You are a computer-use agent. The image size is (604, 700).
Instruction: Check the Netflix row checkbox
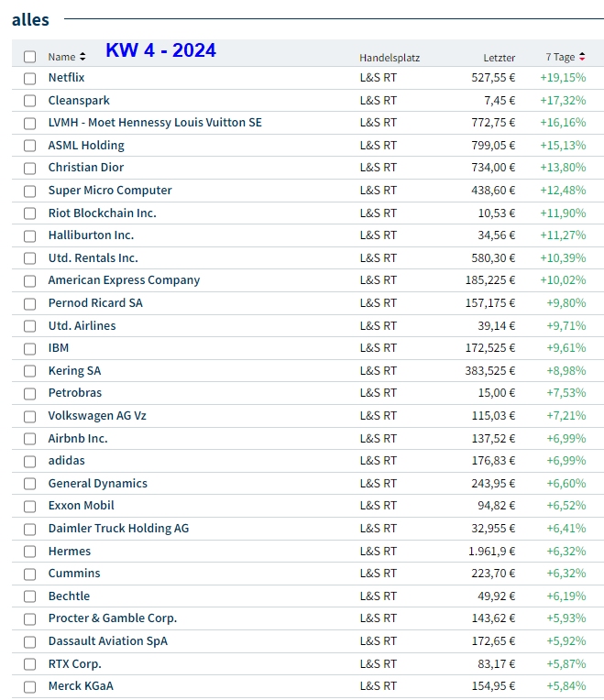coord(30,79)
